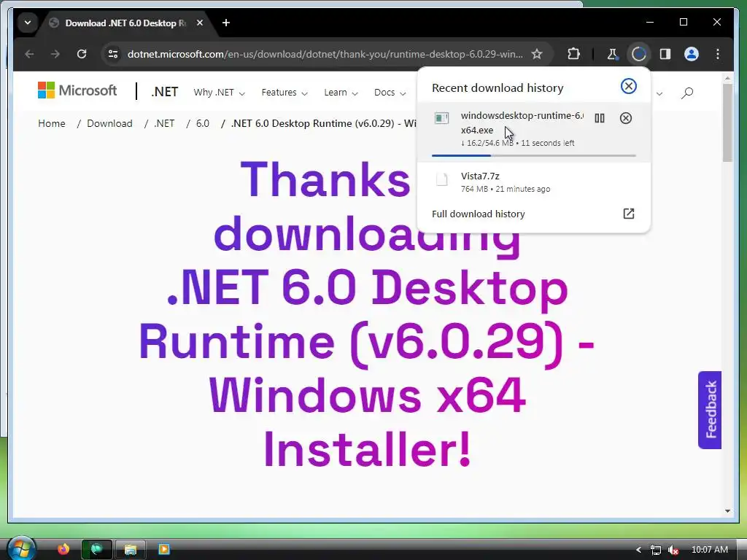The height and width of the screenshot is (560, 747).
Task: Pause the windowsdesktop-runtime download
Action: (x=600, y=118)
